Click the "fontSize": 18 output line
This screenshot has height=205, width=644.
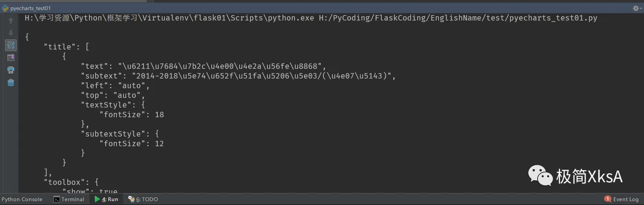pos(132,114)
